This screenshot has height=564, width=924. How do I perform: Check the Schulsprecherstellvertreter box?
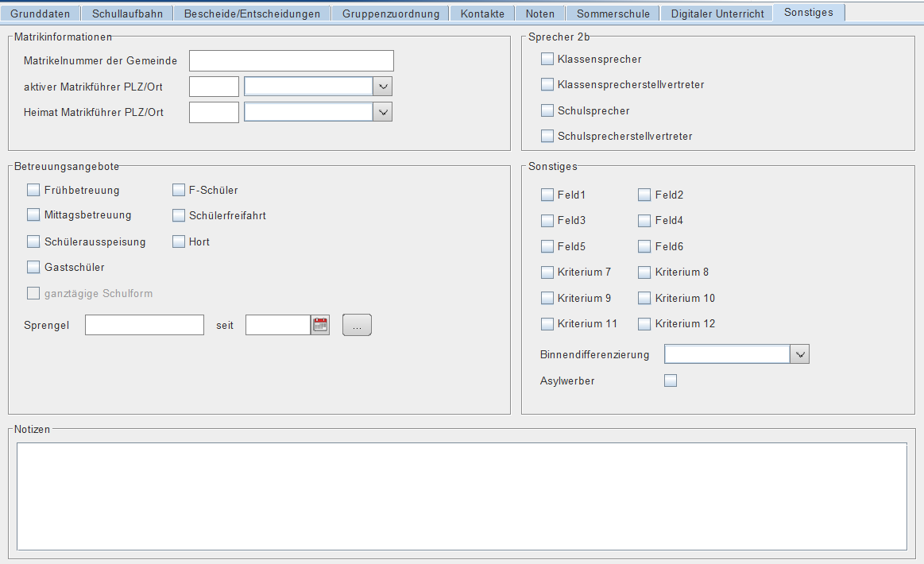(x=547, y=136)
